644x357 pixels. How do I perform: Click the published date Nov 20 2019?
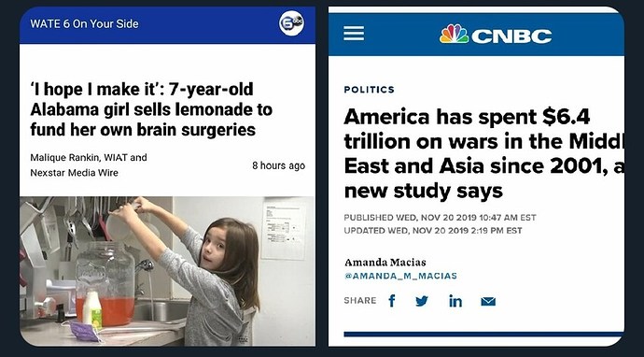pos(440,218)
